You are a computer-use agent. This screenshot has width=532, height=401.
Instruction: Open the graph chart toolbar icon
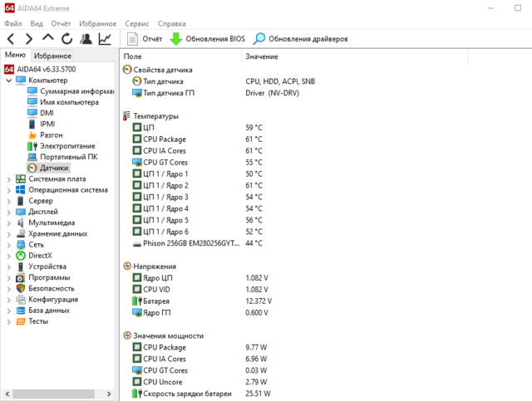105,39
